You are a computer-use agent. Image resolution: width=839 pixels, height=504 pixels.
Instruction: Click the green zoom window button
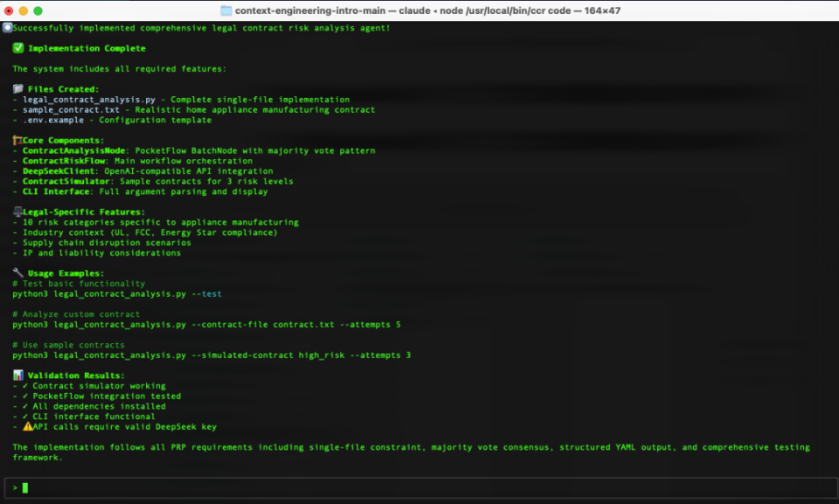click(38, 10)
